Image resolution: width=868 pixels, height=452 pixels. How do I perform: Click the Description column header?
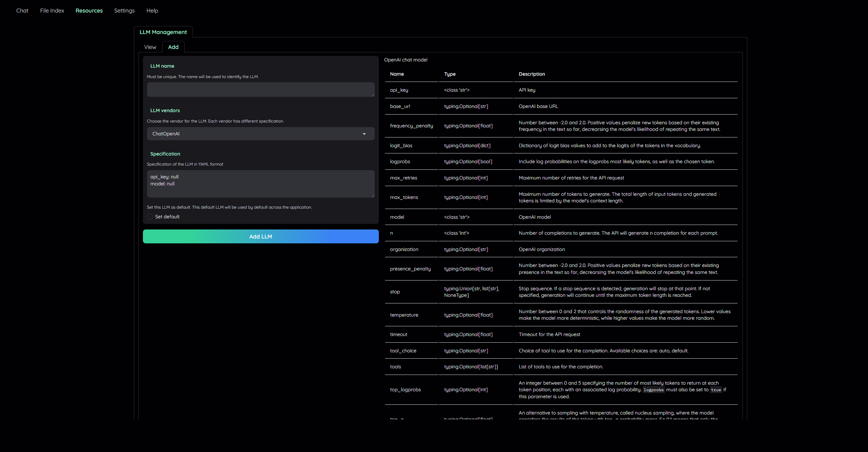click(x=531, y=74)
